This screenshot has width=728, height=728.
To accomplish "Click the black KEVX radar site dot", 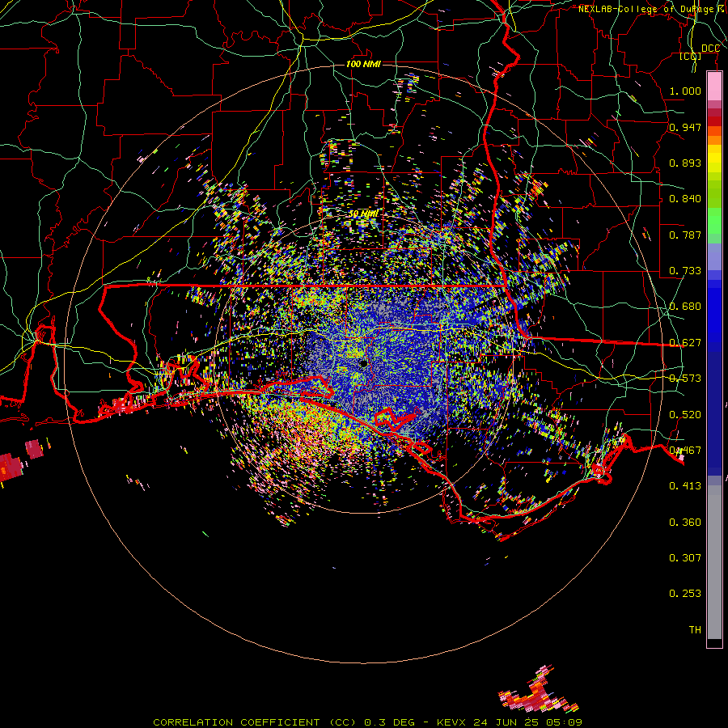I will 363,363.
